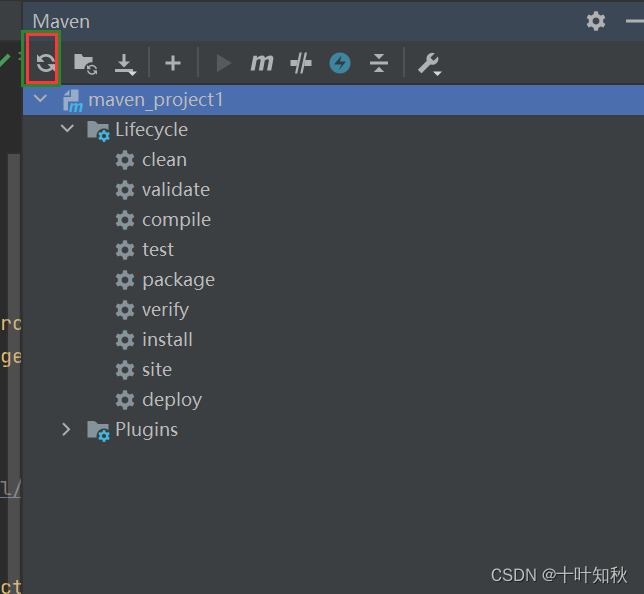
Task: Collapse the Lifecycle folder
Action: pos(67,129)
